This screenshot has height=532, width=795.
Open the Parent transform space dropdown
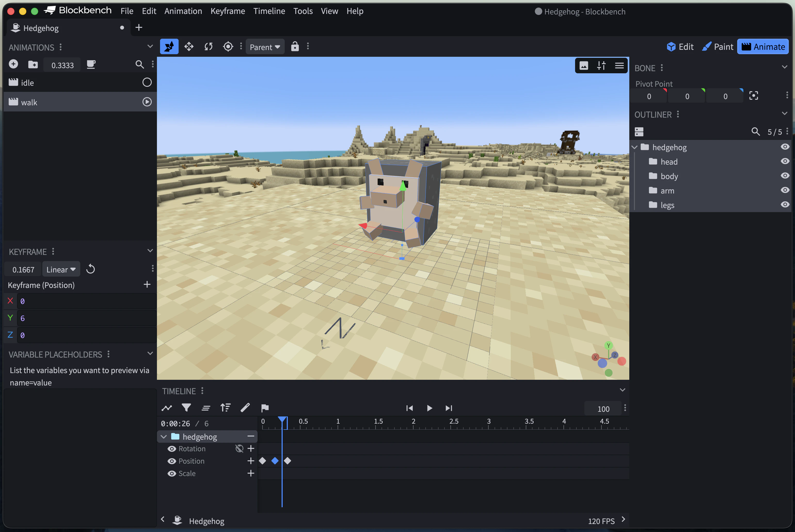(265, 47)
